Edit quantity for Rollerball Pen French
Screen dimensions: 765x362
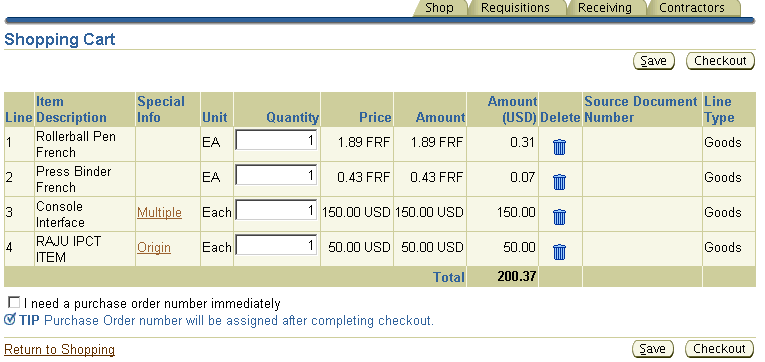276,140
